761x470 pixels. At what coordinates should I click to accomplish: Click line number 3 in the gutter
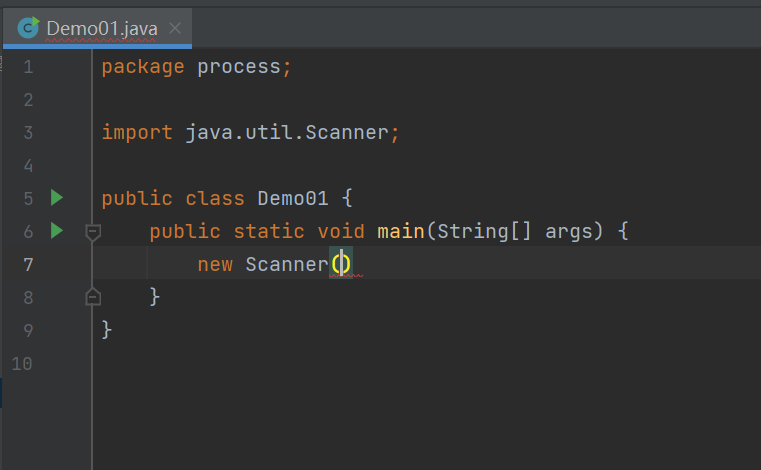(27, 132)
